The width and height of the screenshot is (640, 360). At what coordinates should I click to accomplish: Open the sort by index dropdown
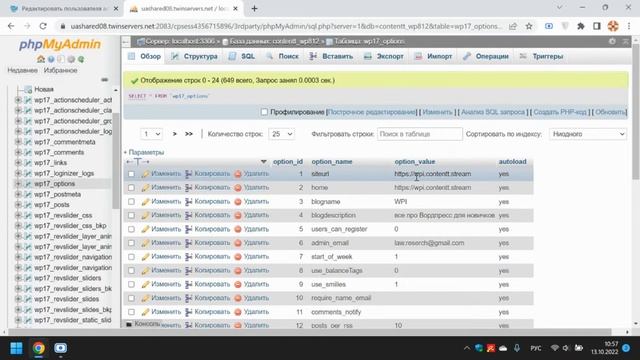coord(588,134)
